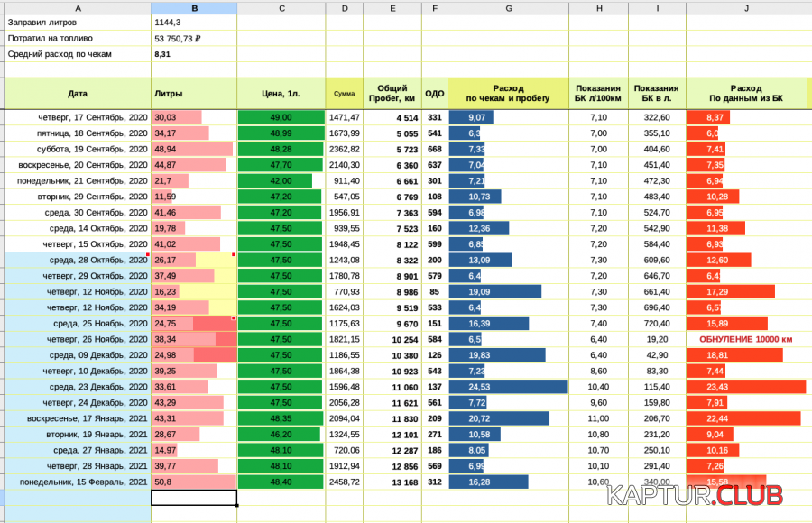Select the pink liters cell 48,94

click(194, 149)
